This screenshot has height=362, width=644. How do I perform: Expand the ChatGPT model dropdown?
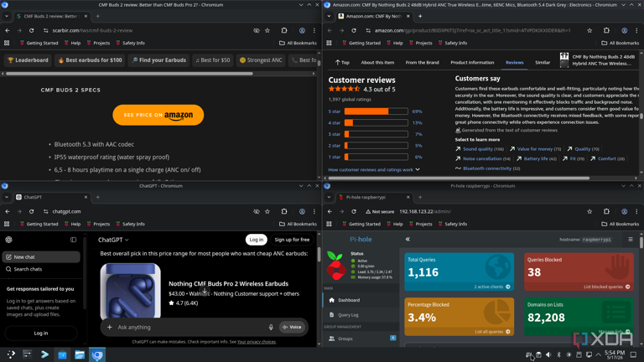[x=113, y=240]
